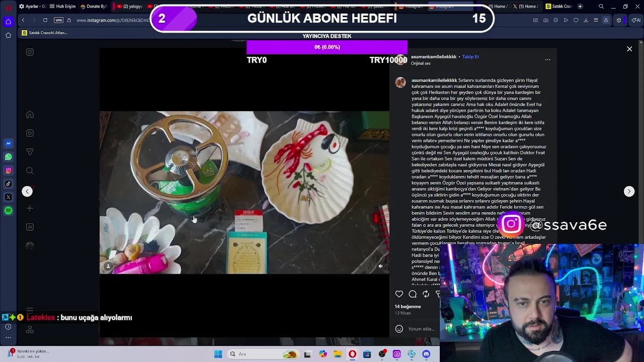Viewport: 644px width, 362px height.
Task: Open Spotify player in the Opera sidebar
Action: tap(8, 211)
